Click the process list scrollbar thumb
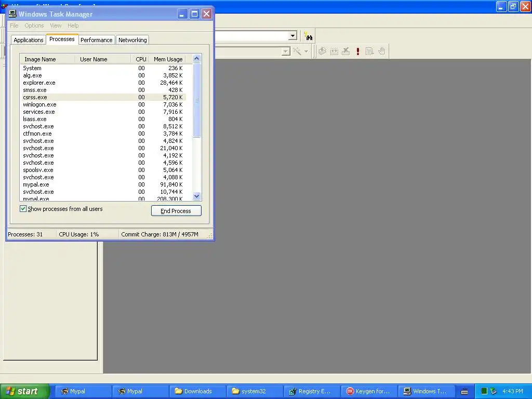This screenshot has width=532, height=399. 196,100
